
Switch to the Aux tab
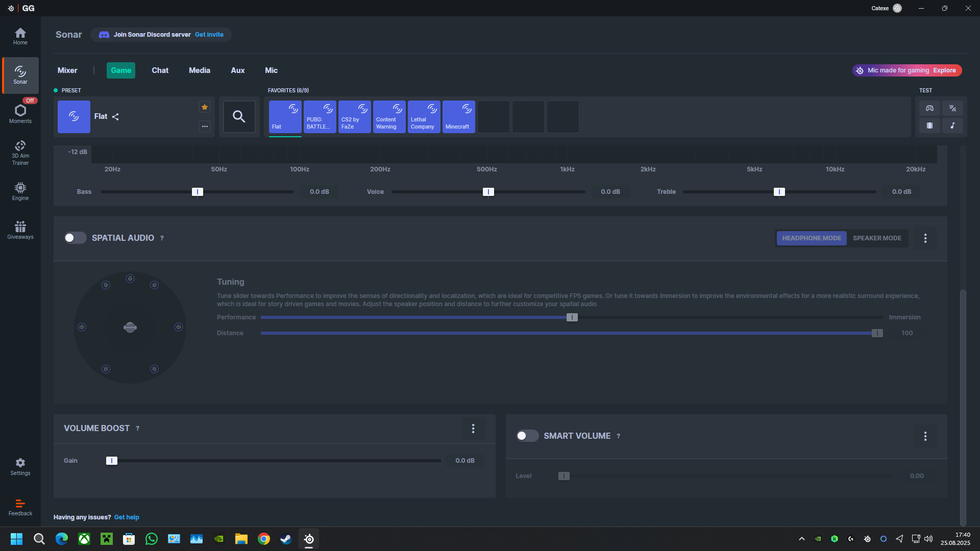click(x=238, y=70)
